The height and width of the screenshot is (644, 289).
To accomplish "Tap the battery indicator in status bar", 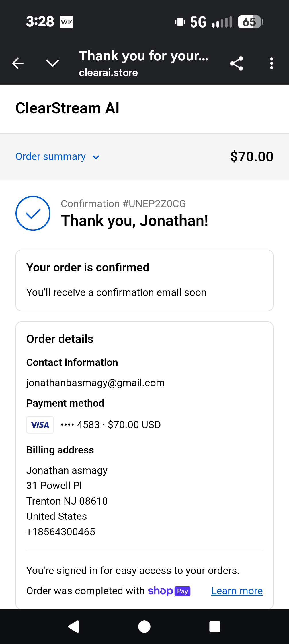I will coord(250,22).
